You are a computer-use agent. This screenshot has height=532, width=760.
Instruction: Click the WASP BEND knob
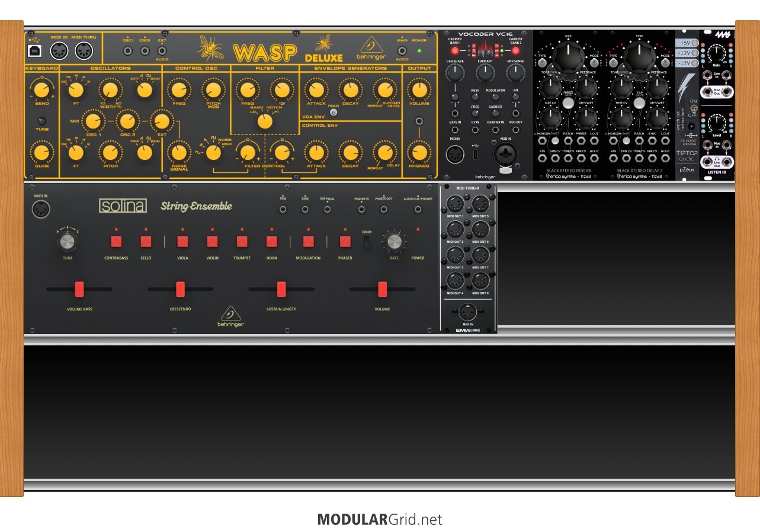pyautogui.click(x=41, y=90)
